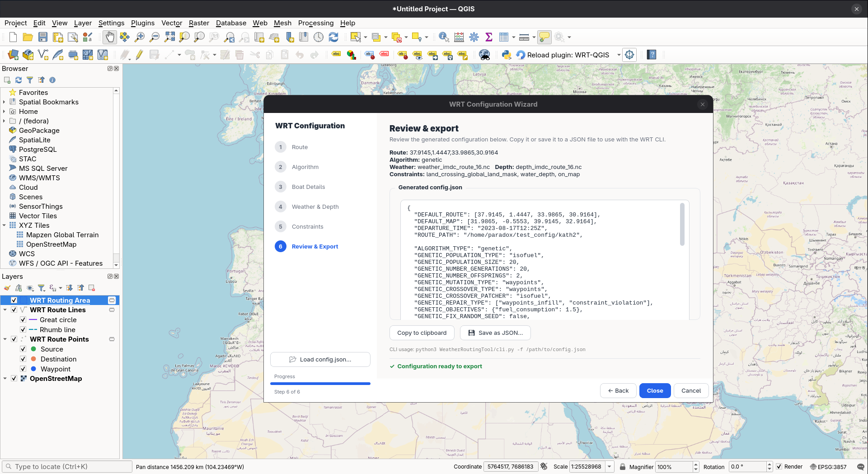Click the EPSG:3857 CRS button
Screen dimensions: 868x474
coord(828,467)
